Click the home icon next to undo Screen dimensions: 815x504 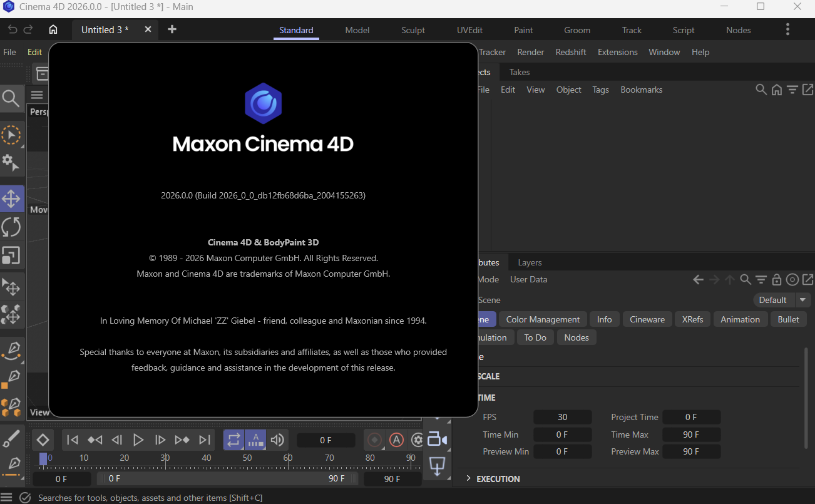53,29
